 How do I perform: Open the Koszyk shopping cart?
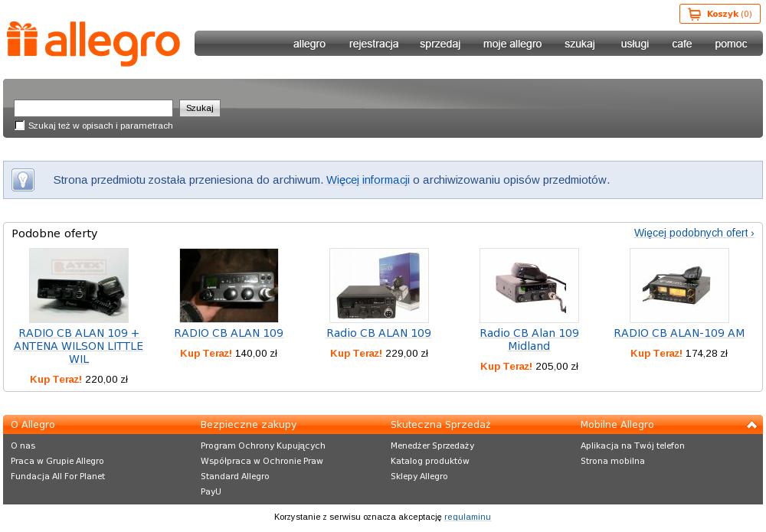(719, 14)
